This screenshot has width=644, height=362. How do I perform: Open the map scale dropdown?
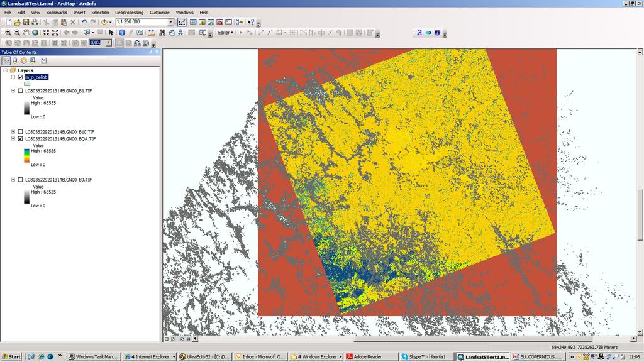(x=171, y=22)
